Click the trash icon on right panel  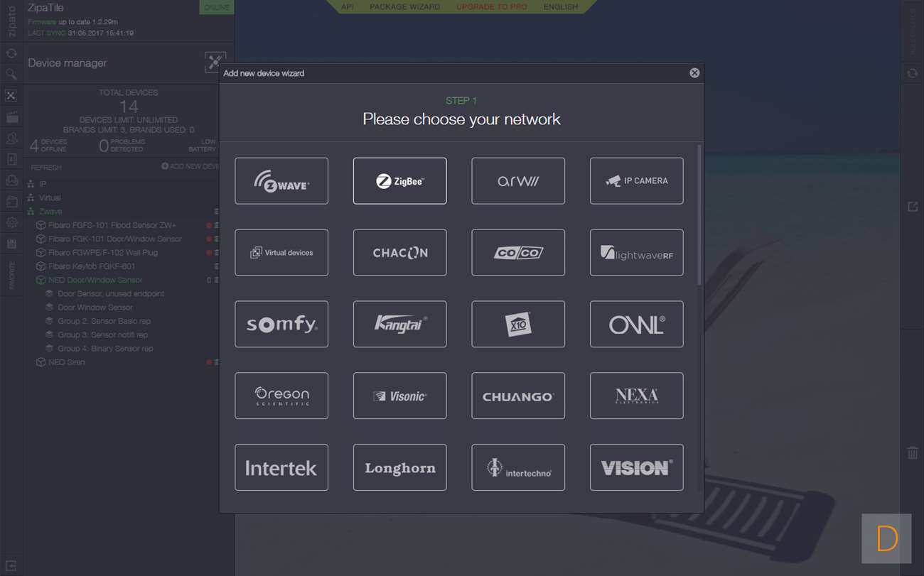click(x=913, y=452)
